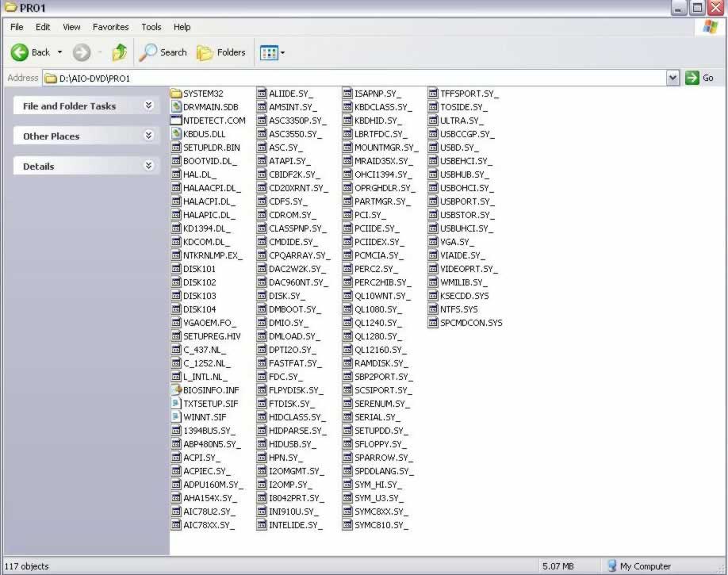
Task: Select the AIC78XX.SY_ file icon
Action: (176, 525)
